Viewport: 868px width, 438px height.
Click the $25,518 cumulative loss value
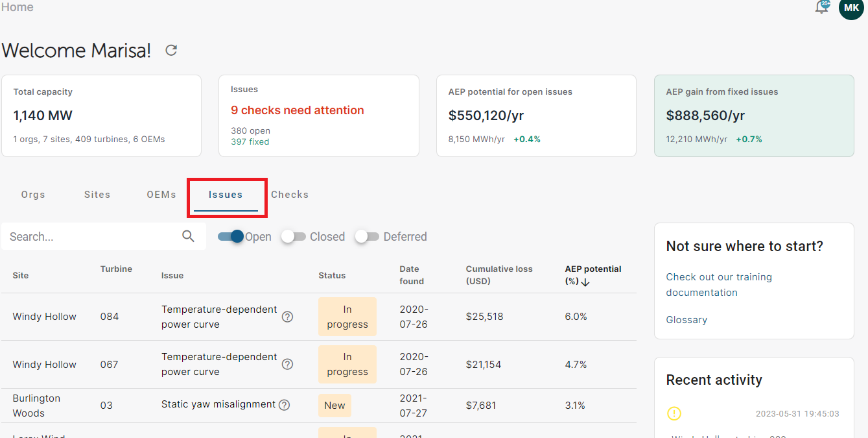click(x=485, y=317)
